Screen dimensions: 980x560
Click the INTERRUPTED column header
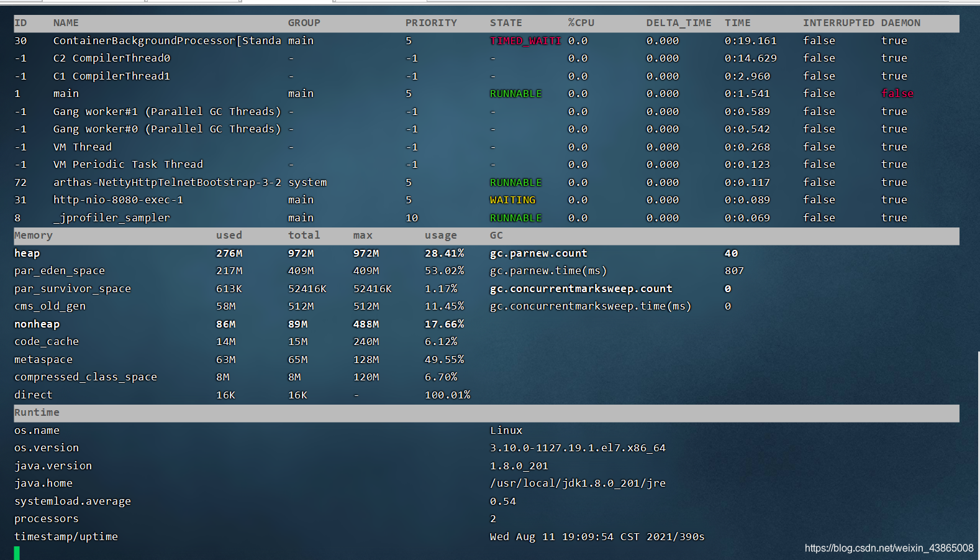point(838,23)
